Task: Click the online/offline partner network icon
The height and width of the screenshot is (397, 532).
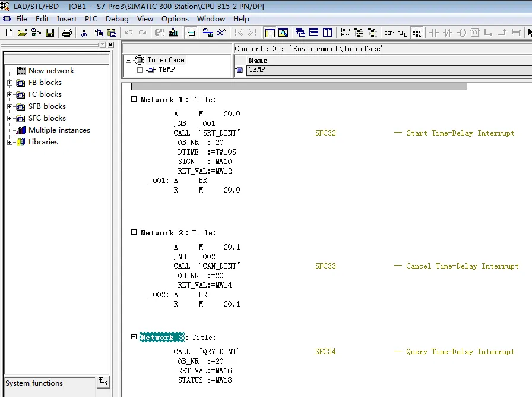Action: 207,33
